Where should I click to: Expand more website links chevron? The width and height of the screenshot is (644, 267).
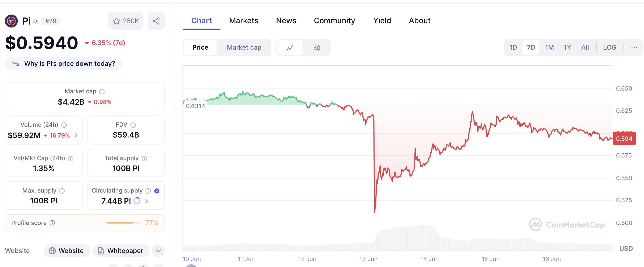pyautogui.click(x=158, y=251)
